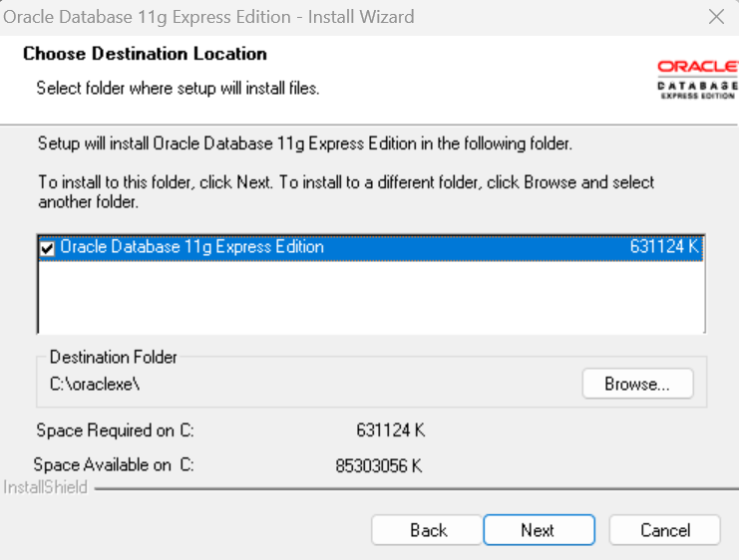Click the Next button
Image resolution: width=739 pixels, height=560 pixels.
(540, 530)
